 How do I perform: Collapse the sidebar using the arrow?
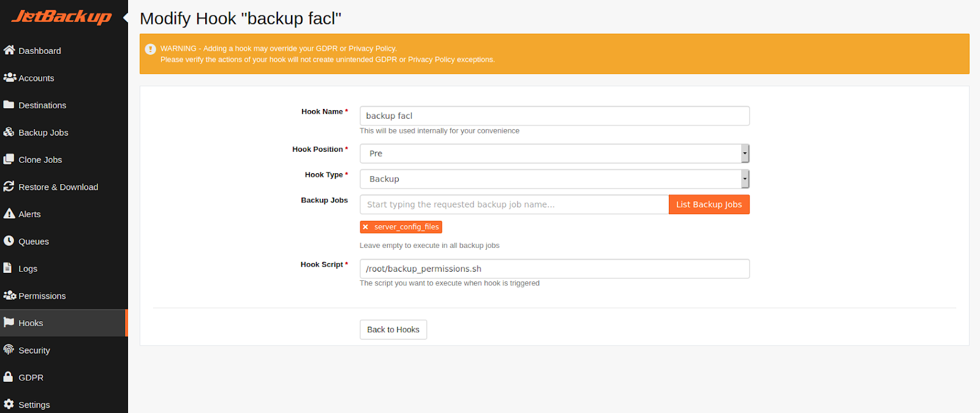[x=126, y=18]
